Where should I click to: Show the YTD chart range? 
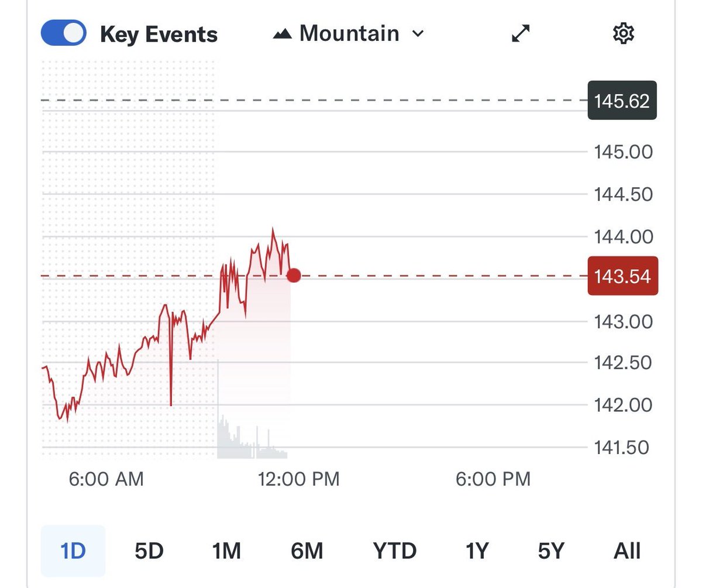pyautogui.click(x=394, y=551)
